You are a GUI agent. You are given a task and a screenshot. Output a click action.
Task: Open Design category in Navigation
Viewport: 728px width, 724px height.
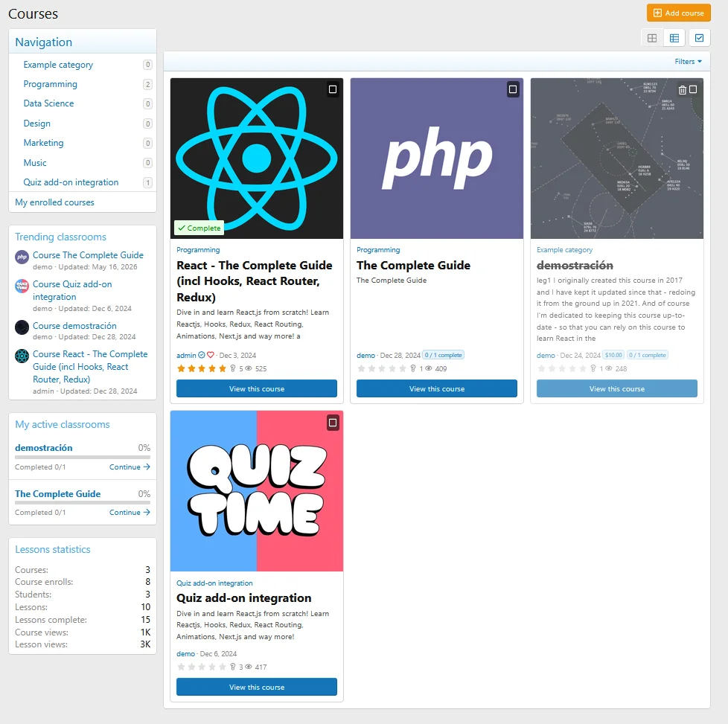point(36,124)
